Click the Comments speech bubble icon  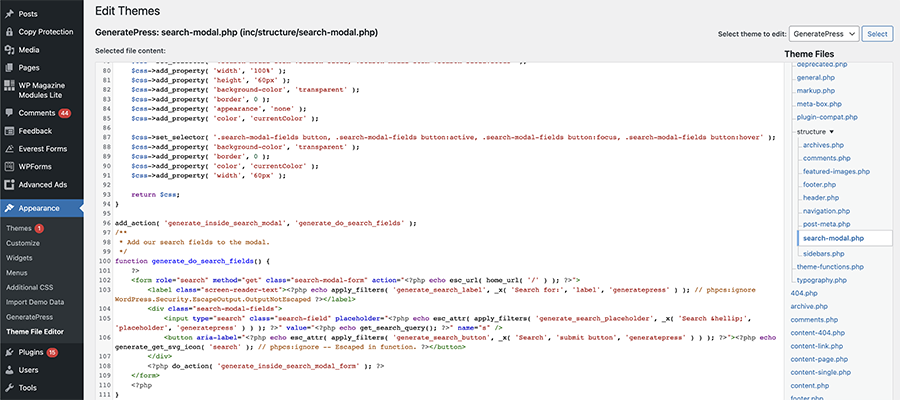click(9, 113)
